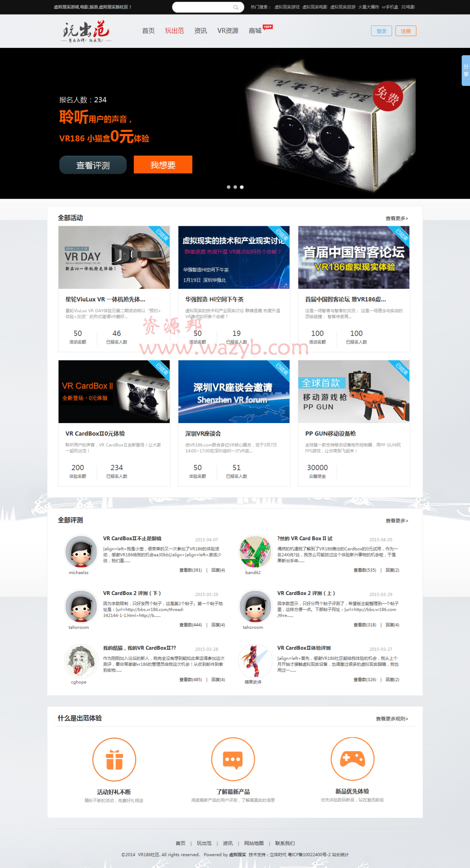Open 暗黑史诗 user avatar
This screenshot has height=868, width=470.
(x=255, y=661)
